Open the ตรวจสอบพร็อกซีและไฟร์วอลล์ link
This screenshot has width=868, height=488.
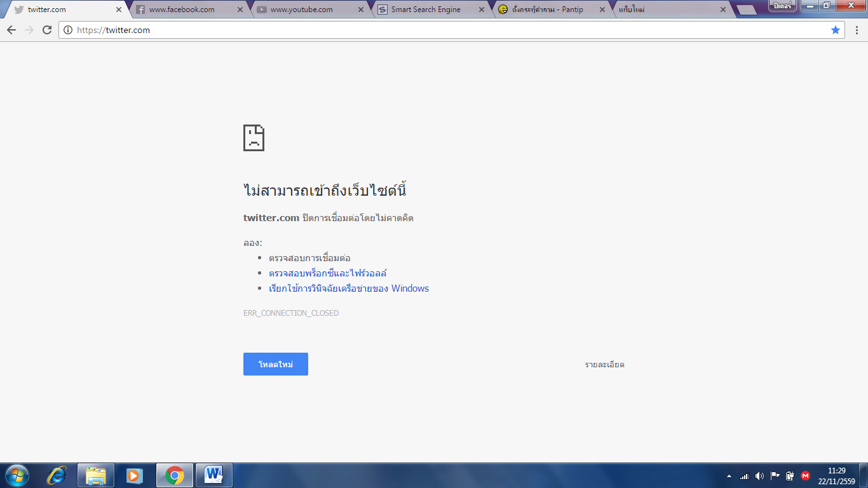pos(328,273)
